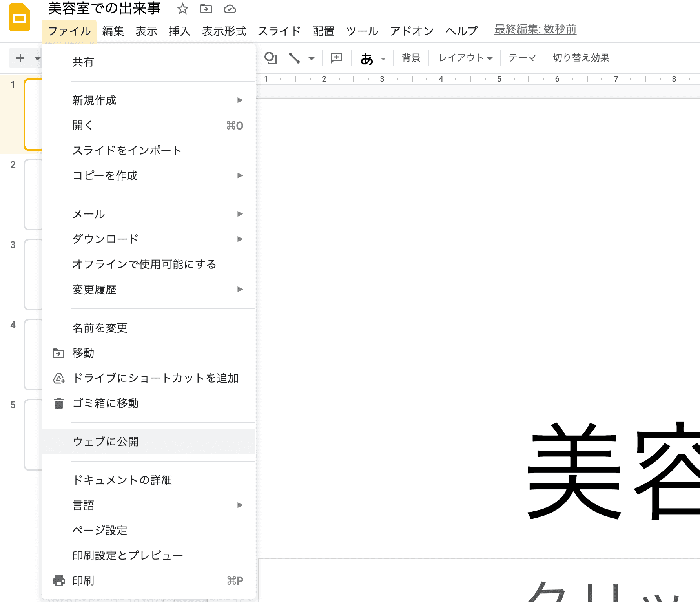Choose 共有 in the File menu
The width and height of the screenshot is (700, 602).
tap(83, 62)
